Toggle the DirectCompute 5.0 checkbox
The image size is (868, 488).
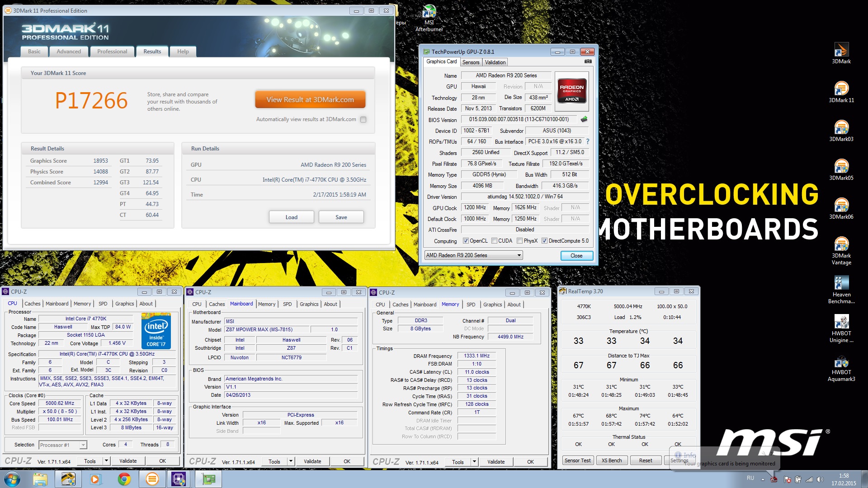(544, 241)
